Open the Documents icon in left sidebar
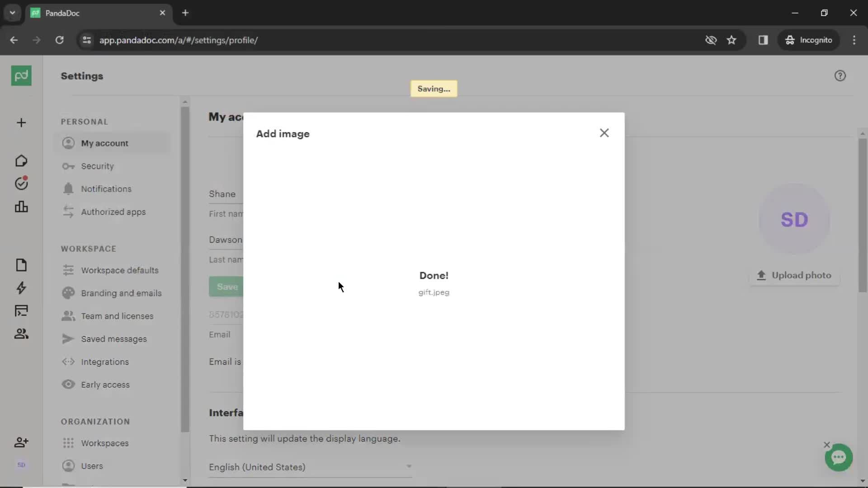Viewport: 868px width, 488px height. tap(21, 264)
